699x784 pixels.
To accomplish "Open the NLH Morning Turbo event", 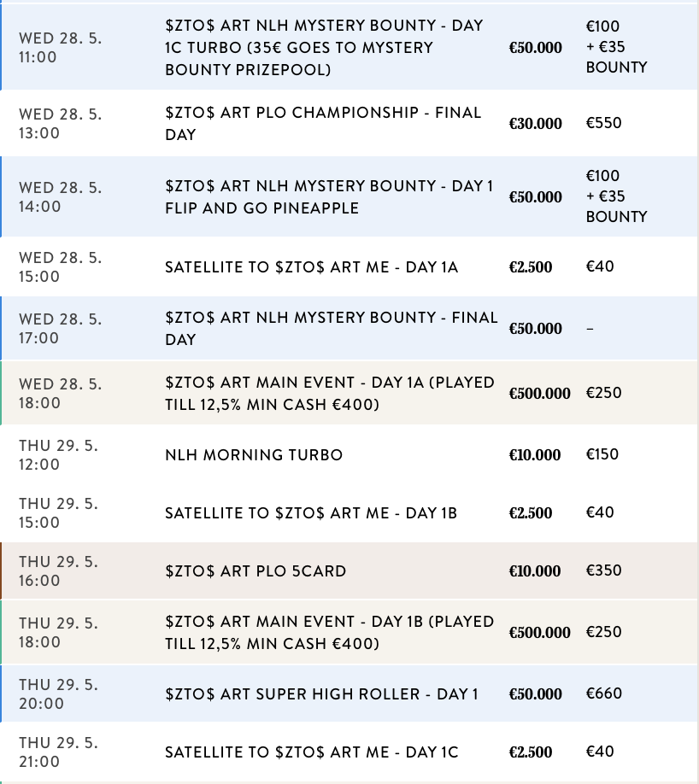I will pyautogui.click(x=254, y=455).
